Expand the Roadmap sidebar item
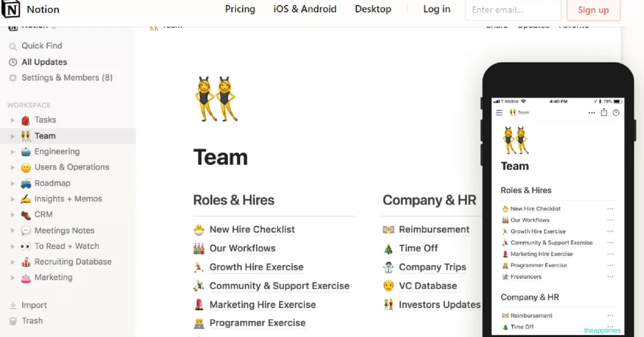Viewport: 644px width, 337px height. coord(13,184)
